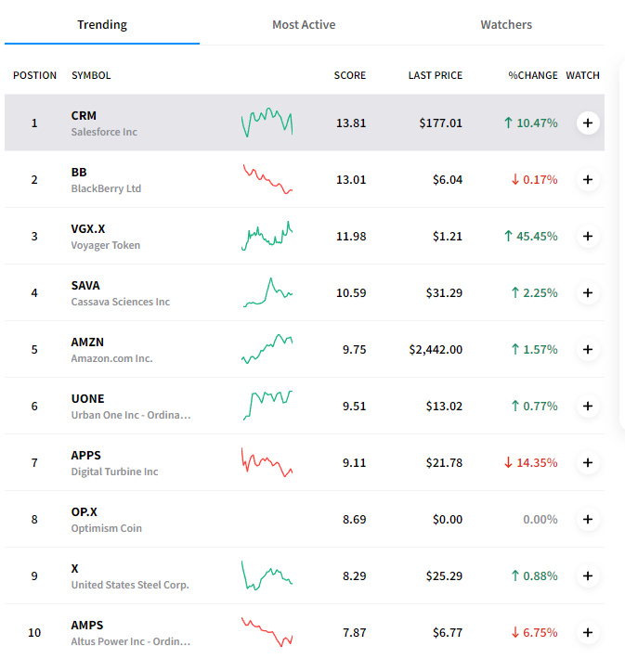This screenshot has height=672, width=625.
Task: Open the VGX.X symbol link
Action: [88, 229]
